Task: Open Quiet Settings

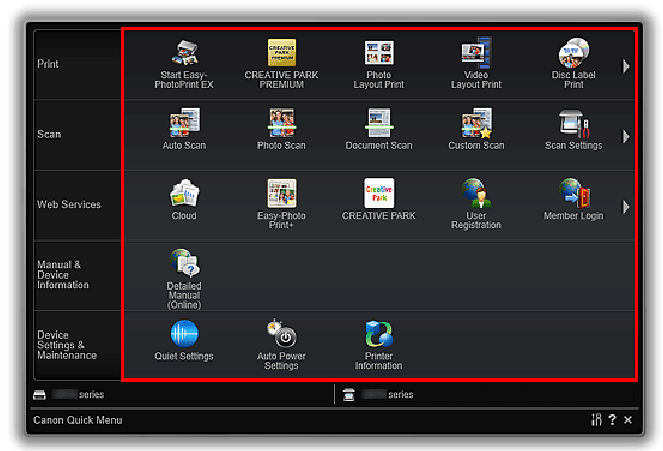Action: (184, 340)
